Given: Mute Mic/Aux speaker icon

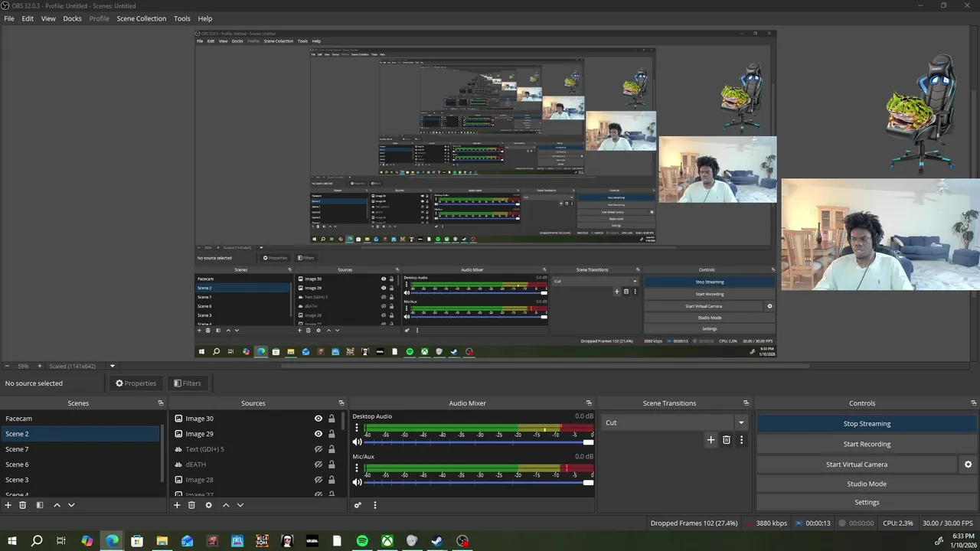Looking at the screenshot, I should (x=357, y=482).
